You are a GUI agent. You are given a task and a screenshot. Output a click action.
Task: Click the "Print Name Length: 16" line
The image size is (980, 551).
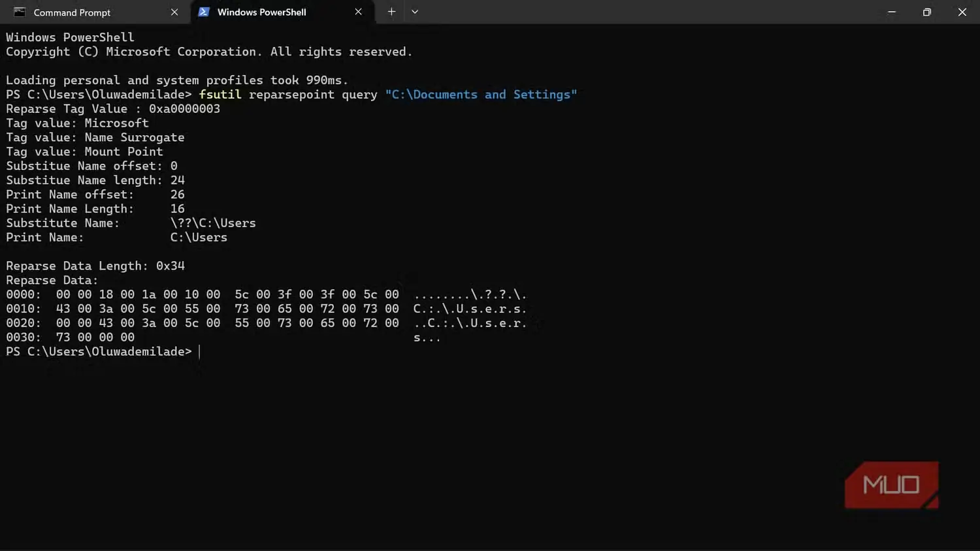[95, 210]
